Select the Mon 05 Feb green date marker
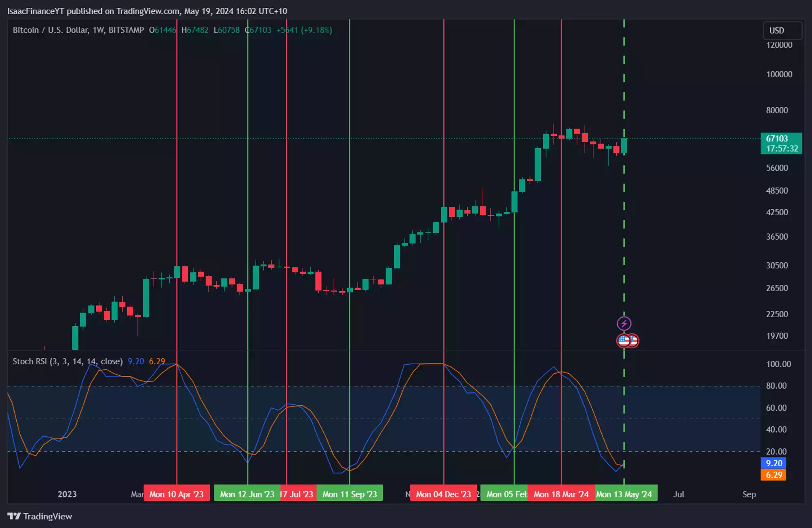Image resolution: width=812 pixels, height=528 pixels. tap(504, 494)
